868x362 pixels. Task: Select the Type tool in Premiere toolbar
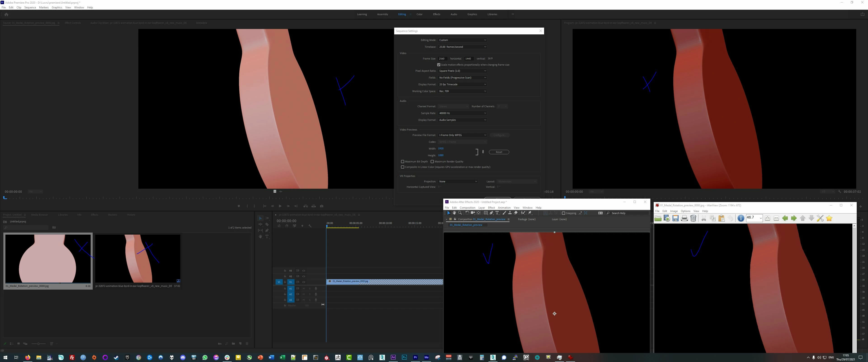(x=267, y=236)
